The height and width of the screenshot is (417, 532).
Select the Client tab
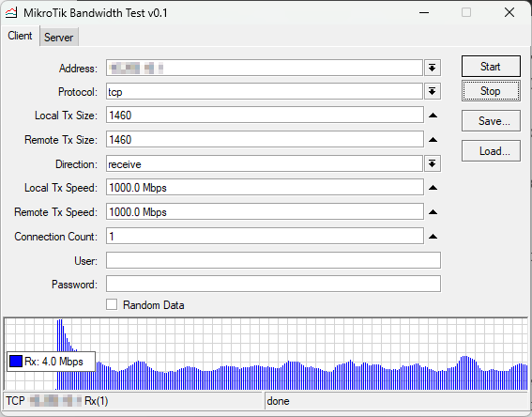[20, 36]
